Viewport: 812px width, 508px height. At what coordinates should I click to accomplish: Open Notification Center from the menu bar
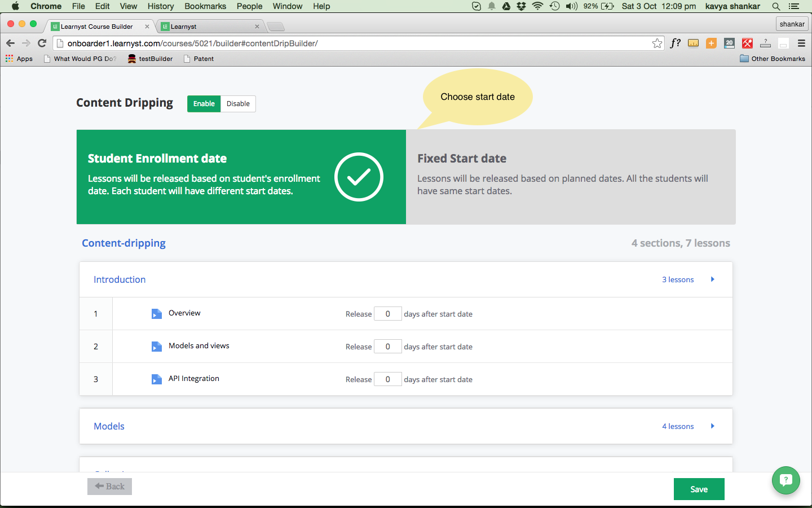794,6
